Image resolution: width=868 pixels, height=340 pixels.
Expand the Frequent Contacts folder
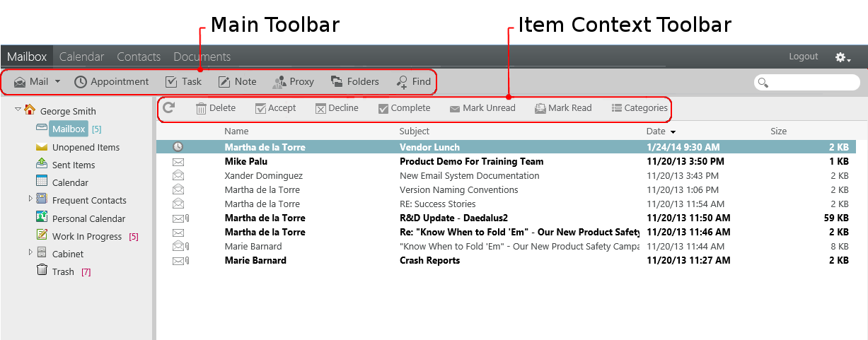pos(30,199)
